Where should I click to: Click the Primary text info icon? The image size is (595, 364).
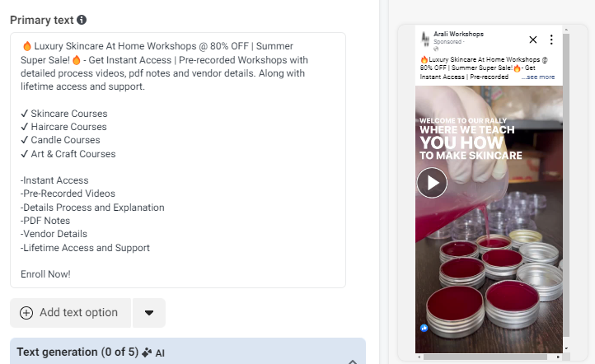coord(82,20)
